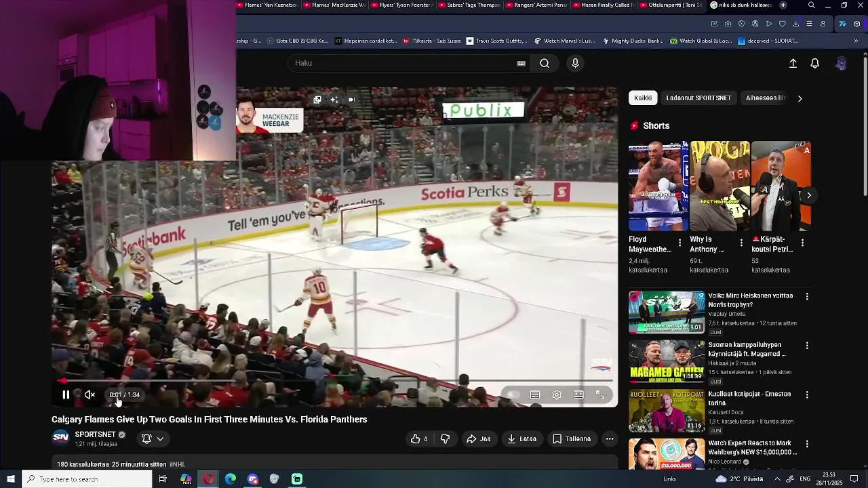Toggle subtitles in the video player
Screen dimensions: 868x488
535,394
